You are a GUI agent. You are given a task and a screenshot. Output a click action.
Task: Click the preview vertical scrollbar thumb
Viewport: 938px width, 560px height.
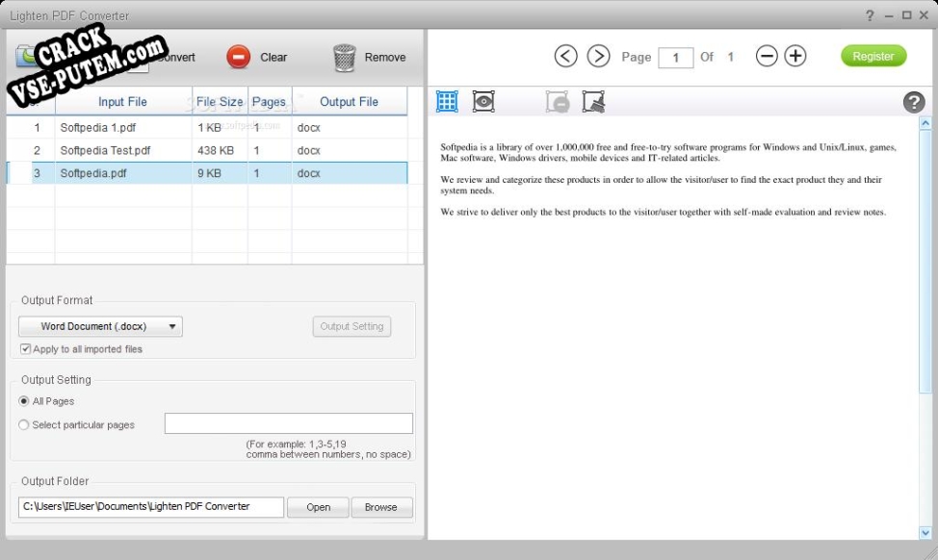pyautogui.click(x=925, y=261)
